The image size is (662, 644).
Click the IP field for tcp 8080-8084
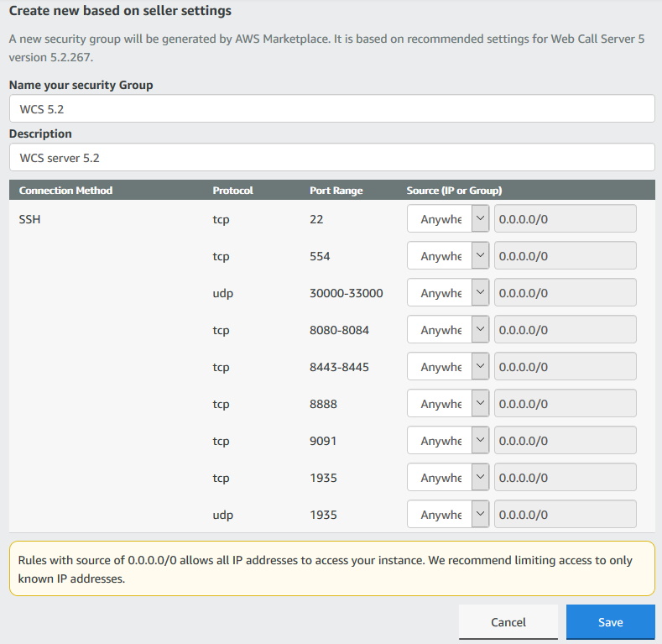tap(565, 330)
